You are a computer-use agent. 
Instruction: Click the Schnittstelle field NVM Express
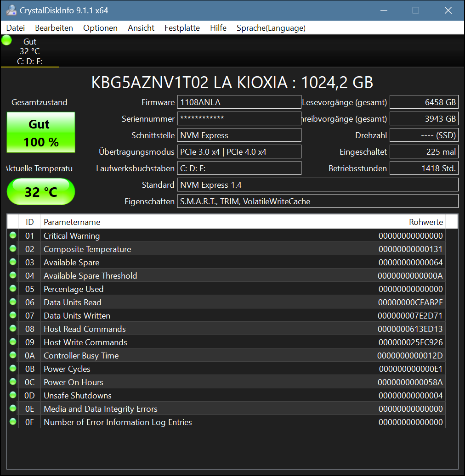pos(239,135)
